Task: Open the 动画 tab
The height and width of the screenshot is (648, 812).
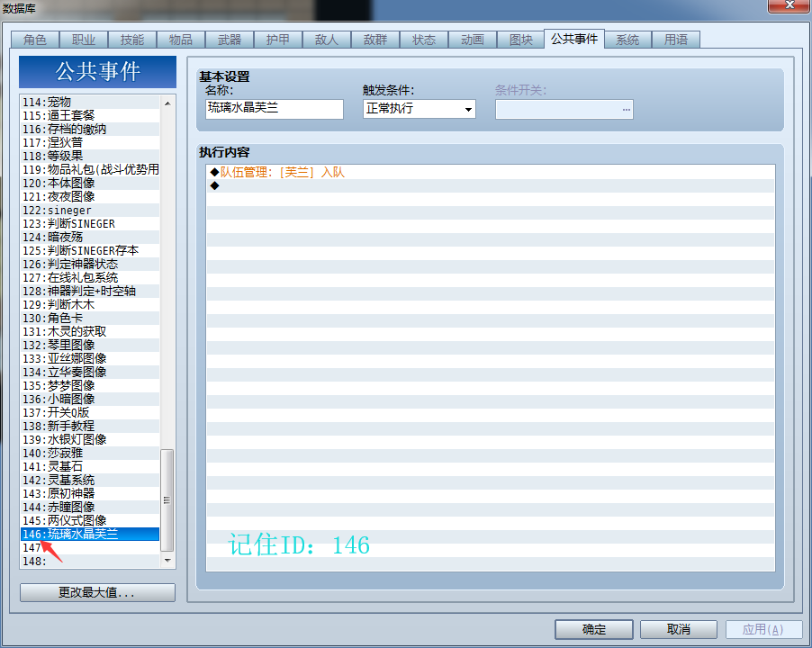Action: pyautogui.click(x=473, y=40)
